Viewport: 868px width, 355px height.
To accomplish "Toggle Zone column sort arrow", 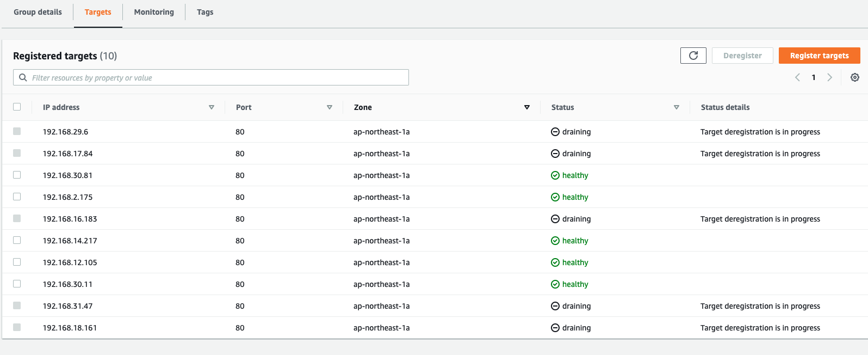I will 526,107.
